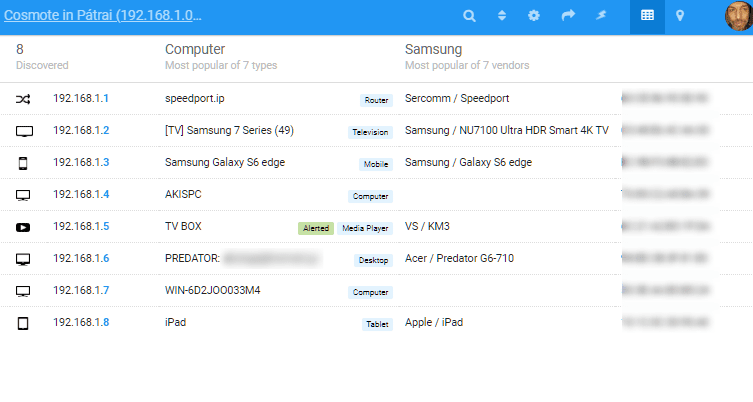Click the computer icon beside AKISPC
The width and height of the screenshot is (753, 402).
tap(23, 195)
